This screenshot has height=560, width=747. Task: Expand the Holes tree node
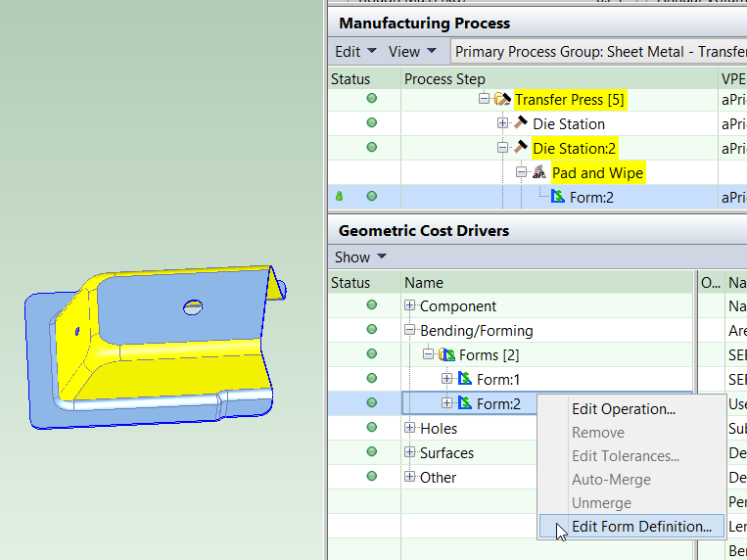(x=410, y=428)
